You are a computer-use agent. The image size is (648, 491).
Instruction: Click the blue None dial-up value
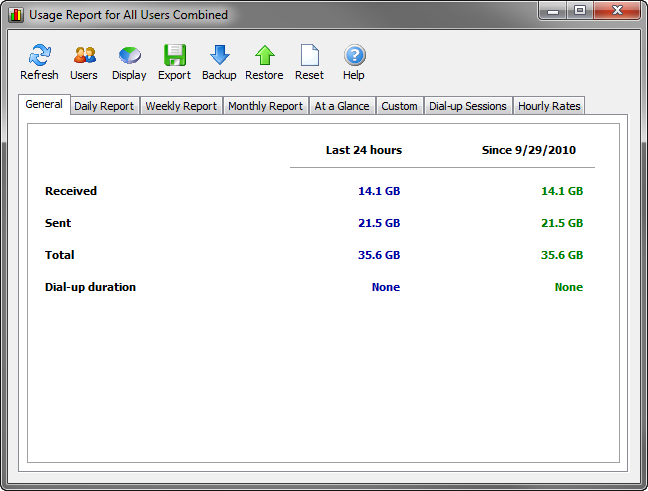pyautogui.click(x=386, y=287)
